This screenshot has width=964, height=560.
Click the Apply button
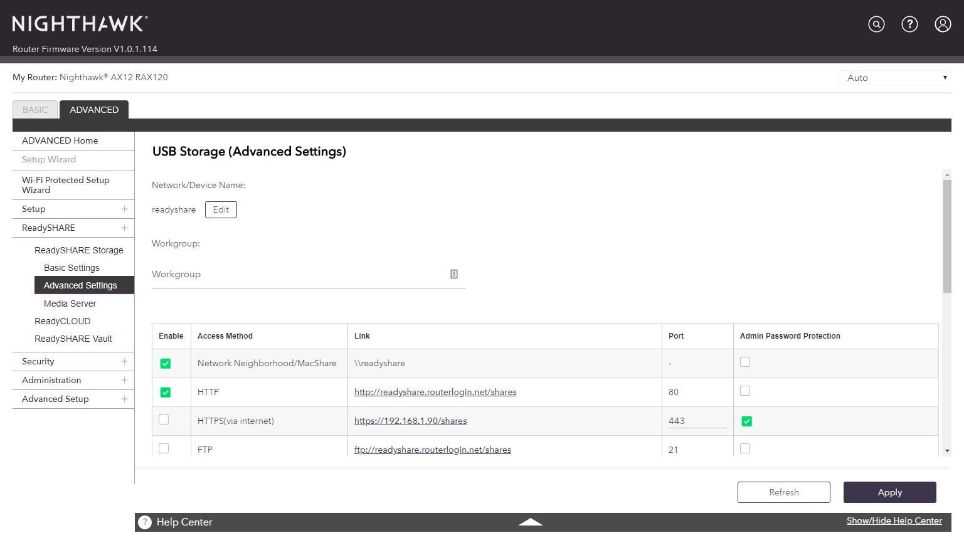click(x=889, y=492)
